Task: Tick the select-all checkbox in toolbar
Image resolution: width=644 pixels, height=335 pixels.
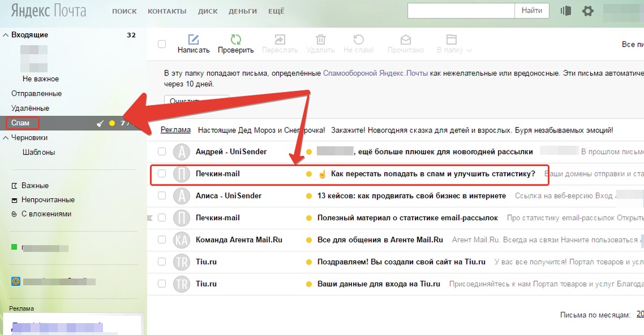Action: (x=162, y=44)
